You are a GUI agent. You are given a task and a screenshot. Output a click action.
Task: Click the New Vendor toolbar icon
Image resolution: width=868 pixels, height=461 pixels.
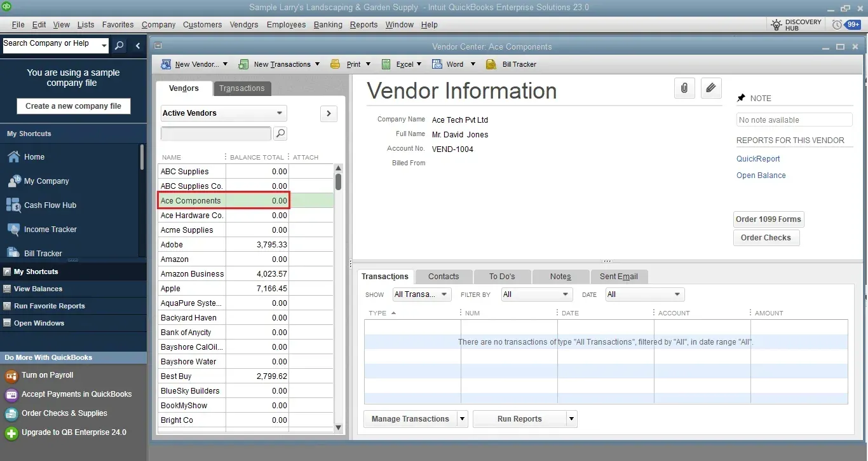(x=166, y=64)
